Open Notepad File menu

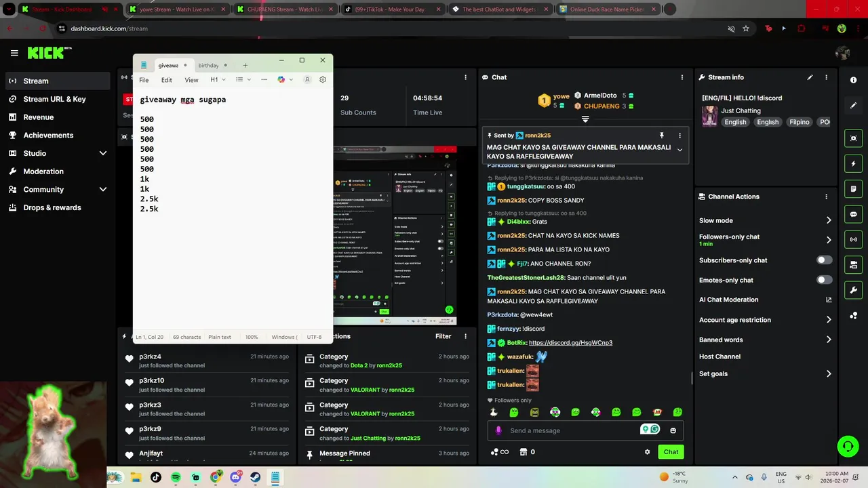pyautogui.click(x=144, y=80)
